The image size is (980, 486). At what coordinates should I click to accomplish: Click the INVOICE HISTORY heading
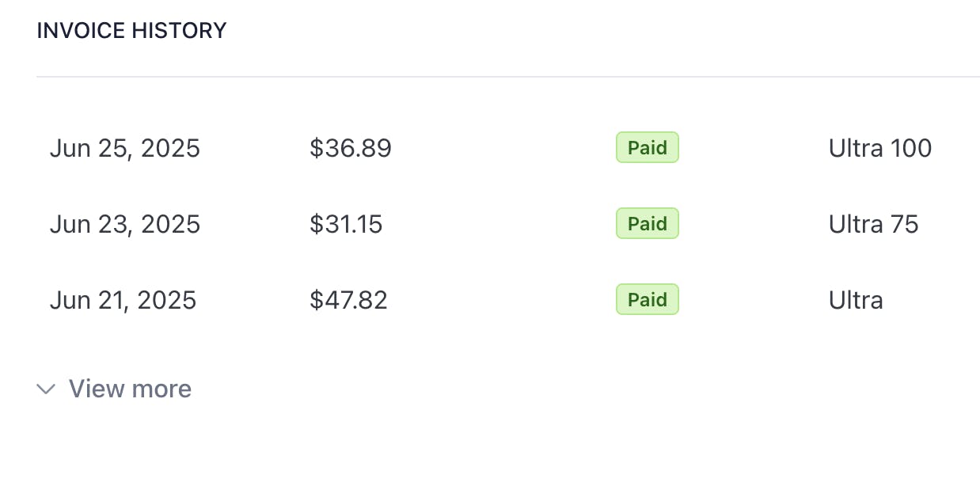131,31
